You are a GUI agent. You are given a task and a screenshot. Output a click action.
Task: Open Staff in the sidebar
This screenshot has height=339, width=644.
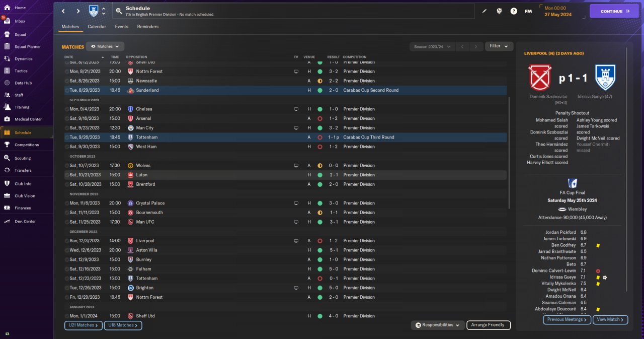[19, 95]
